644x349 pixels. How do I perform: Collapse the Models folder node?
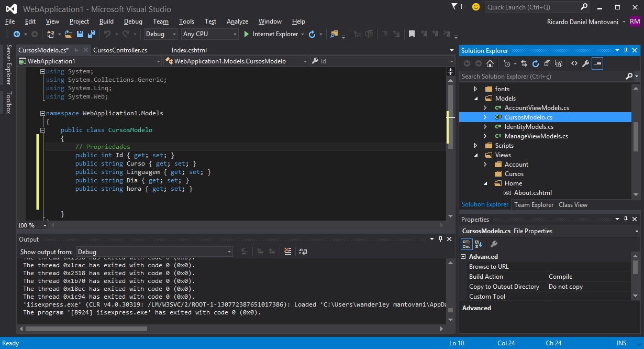(x=475, y=99)
